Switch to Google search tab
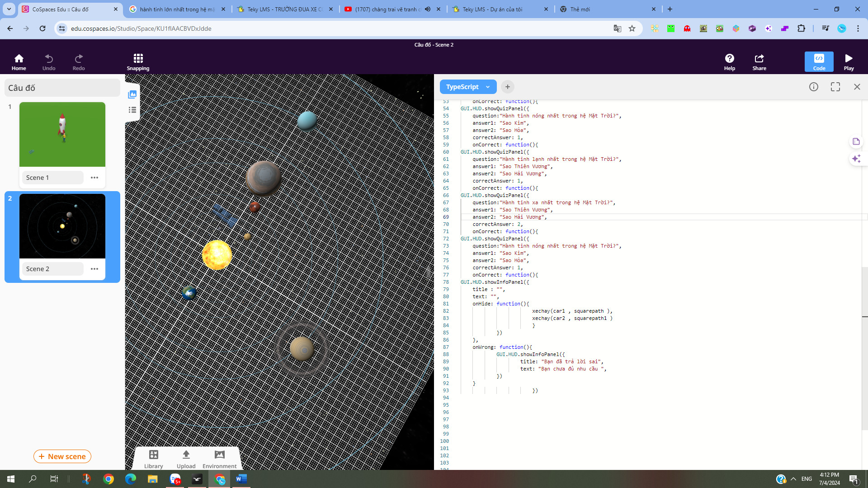Image resolution: width=868 pixels, height=488 pixels. 177,9
